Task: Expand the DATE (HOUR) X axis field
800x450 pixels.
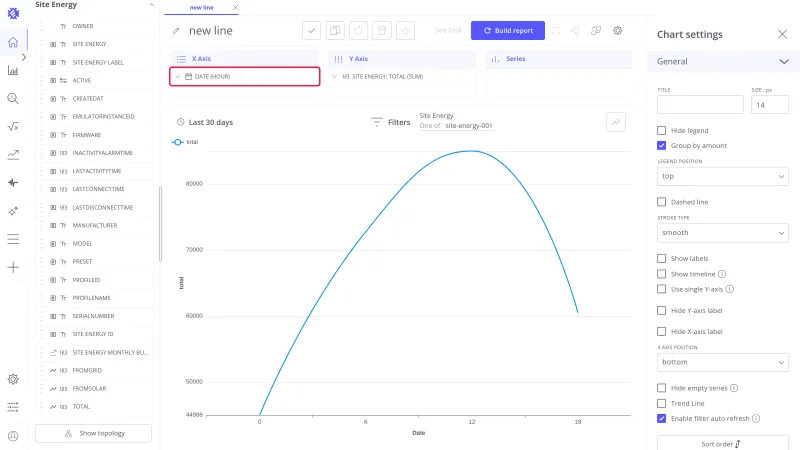Action: tap(178, 77)
